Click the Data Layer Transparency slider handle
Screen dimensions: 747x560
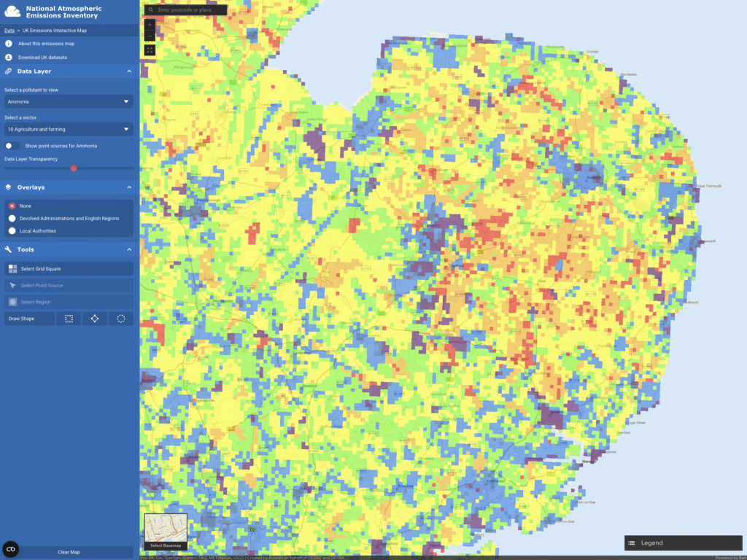pyautogui.click(x=73, y=168)
